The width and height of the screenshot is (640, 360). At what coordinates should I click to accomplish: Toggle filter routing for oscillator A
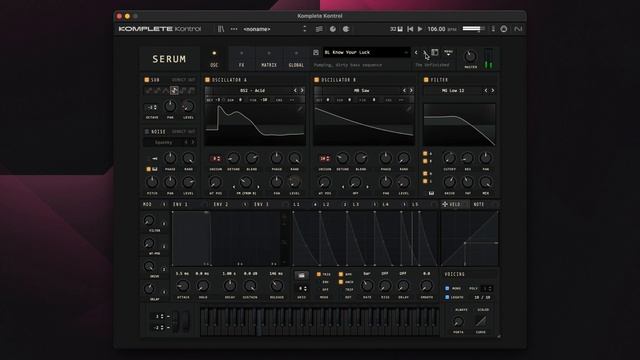(x=425, y=153)
